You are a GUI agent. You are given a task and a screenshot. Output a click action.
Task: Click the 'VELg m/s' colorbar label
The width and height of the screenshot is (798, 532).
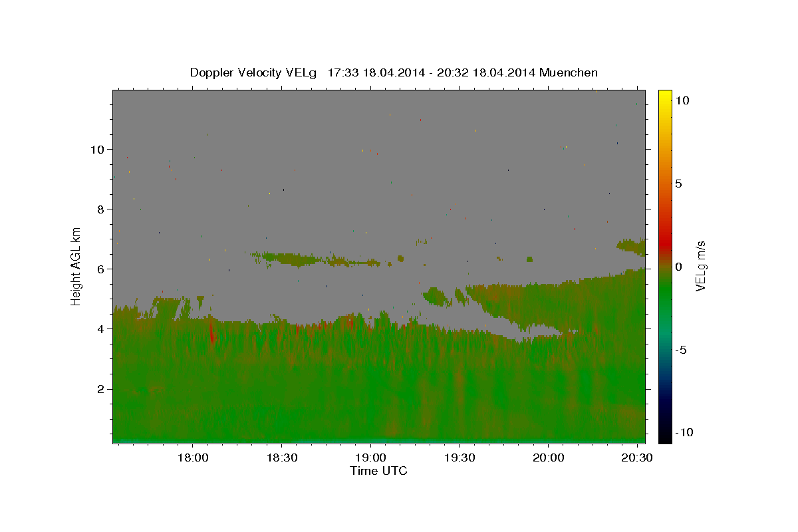pyautogui.click(x=701, y=266)
